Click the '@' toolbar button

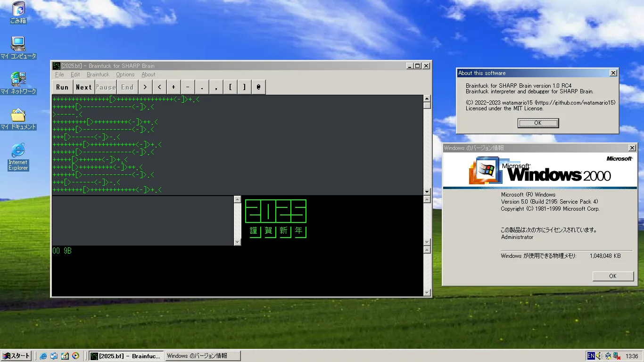[258, 87]
